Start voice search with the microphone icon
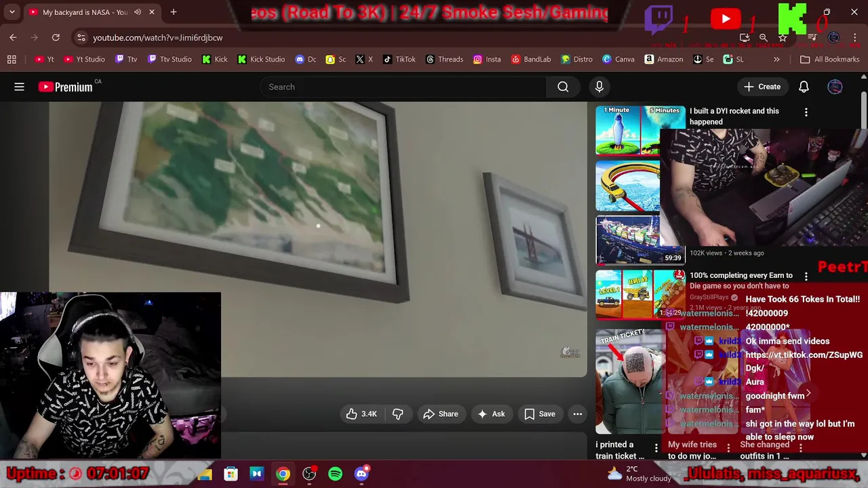 pos(599,87)
